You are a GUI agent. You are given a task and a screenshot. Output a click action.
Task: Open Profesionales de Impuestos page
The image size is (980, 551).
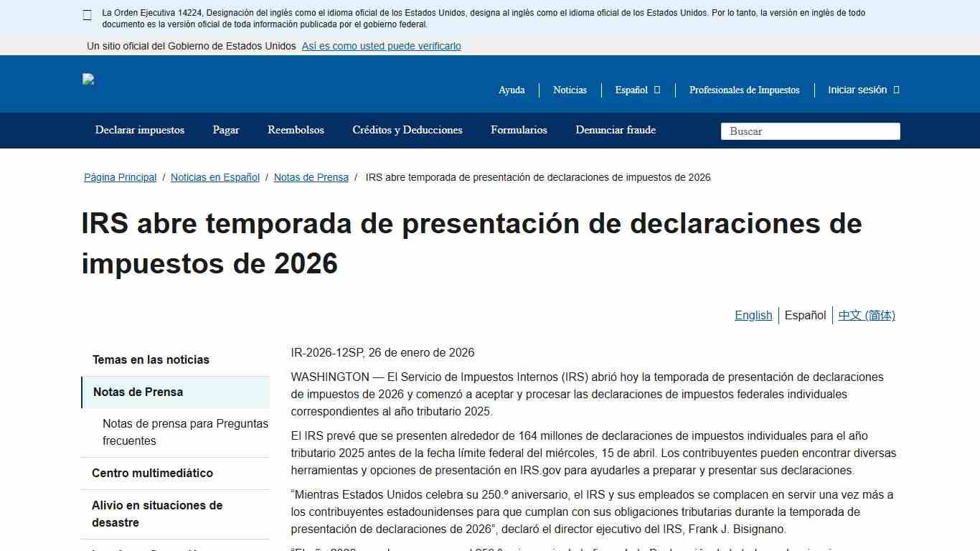pyautogui.click(x=744, y=90)
